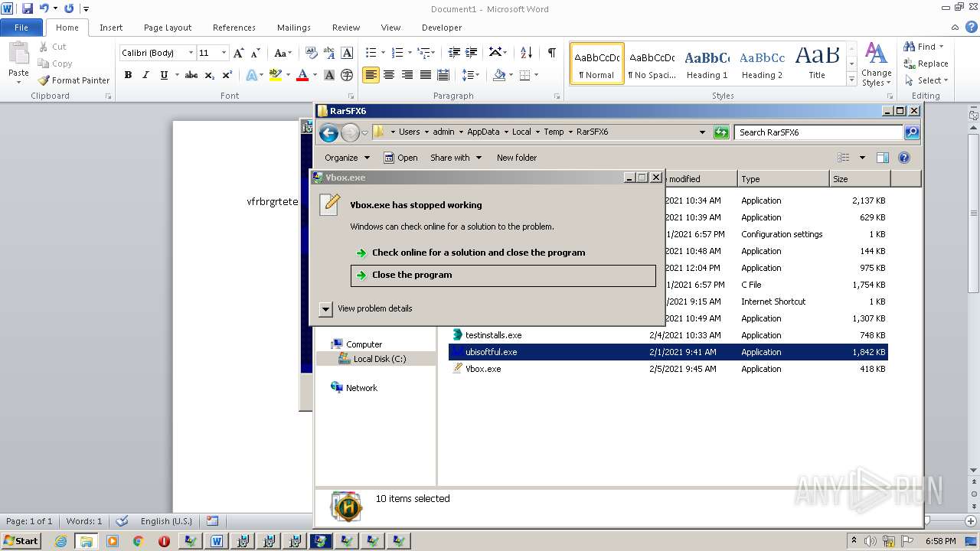Click the Align Text Right icon
980x551 pixels.
pyautogui.click(x=407, y=75)
